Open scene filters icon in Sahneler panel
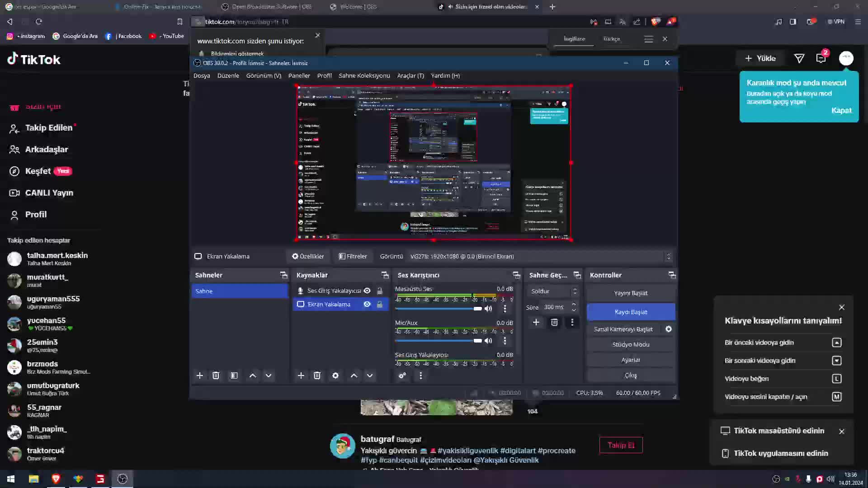 [x=234, y=375]
